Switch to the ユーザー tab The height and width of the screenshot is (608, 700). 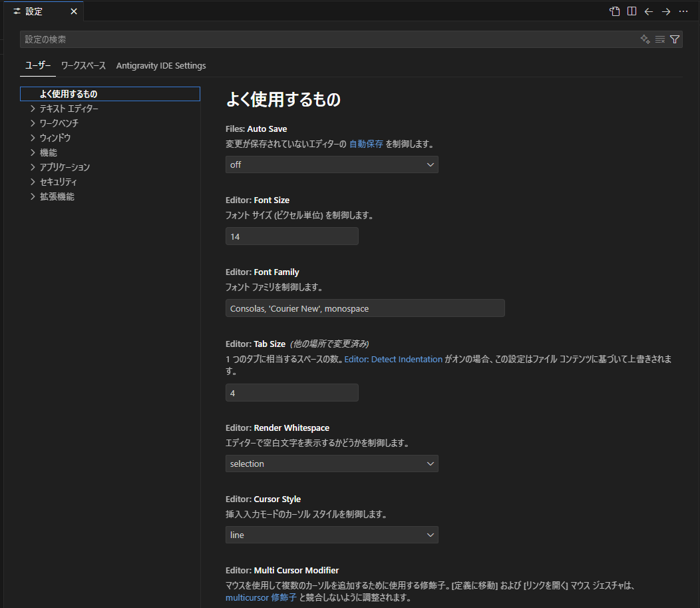click(38, 66)
